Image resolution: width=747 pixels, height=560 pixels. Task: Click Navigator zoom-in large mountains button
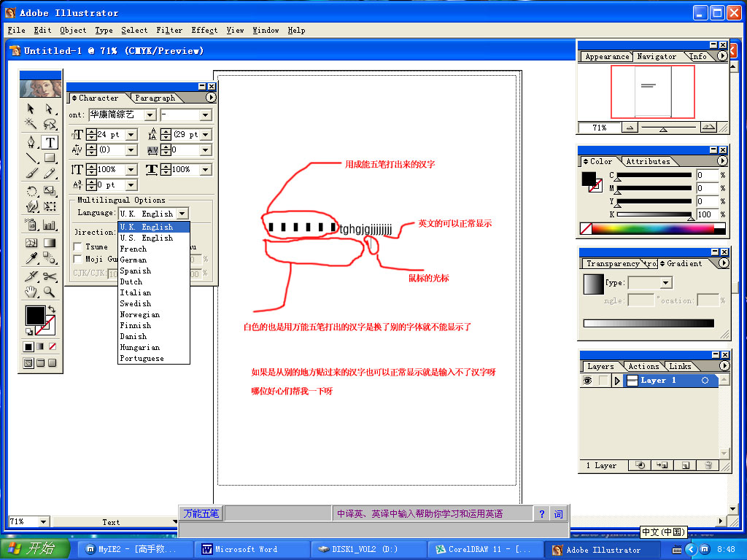[x=708, y=127]
